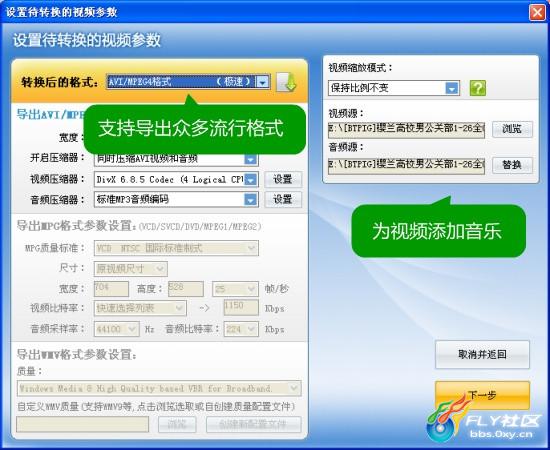
Task: Click the orange 下一步 button
Action: click(482, 395)
